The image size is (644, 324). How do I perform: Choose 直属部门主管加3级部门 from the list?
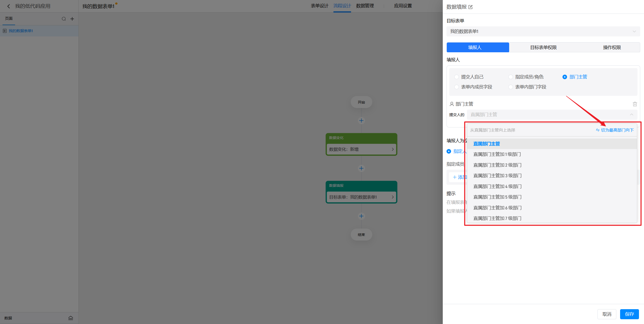point(497,176)
